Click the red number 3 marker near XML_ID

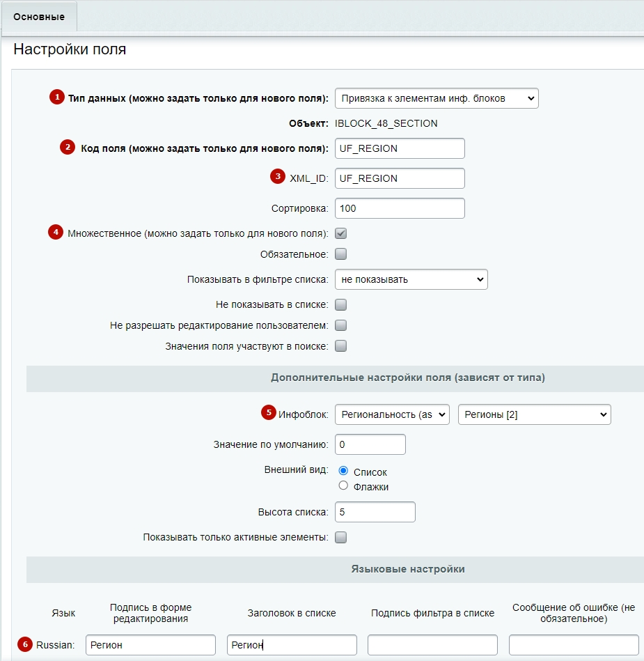[x=278, y=177]
